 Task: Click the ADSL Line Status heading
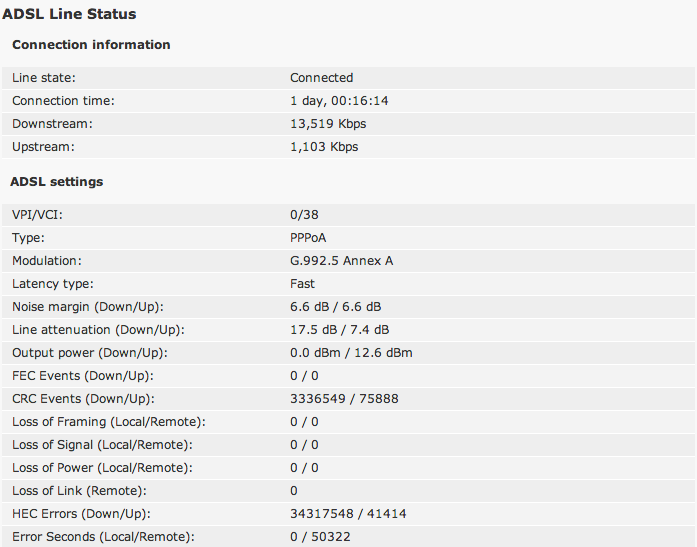[x=69, y=14]
